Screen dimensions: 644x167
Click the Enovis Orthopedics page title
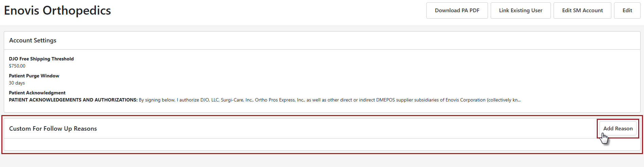(x=57, y=11)
